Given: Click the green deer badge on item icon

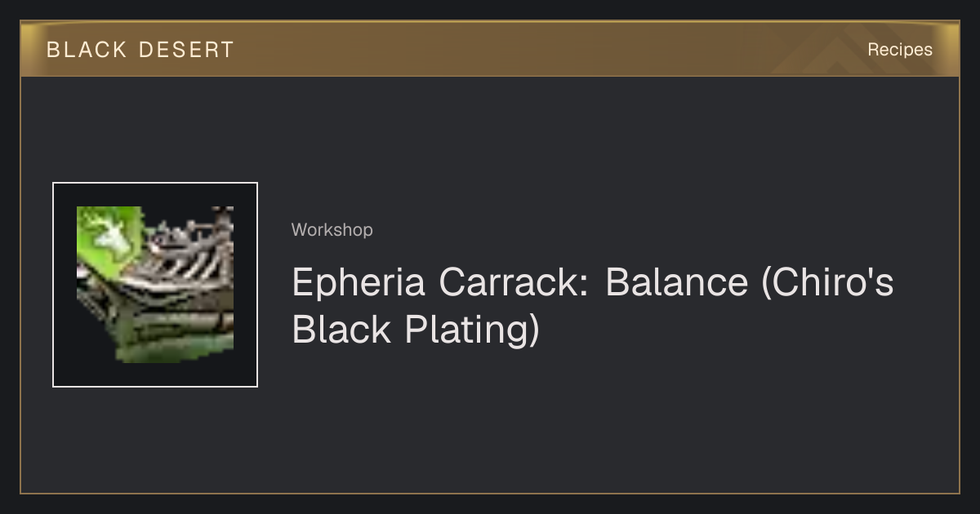Looking at the screenshot, I should tap(108, 237).
